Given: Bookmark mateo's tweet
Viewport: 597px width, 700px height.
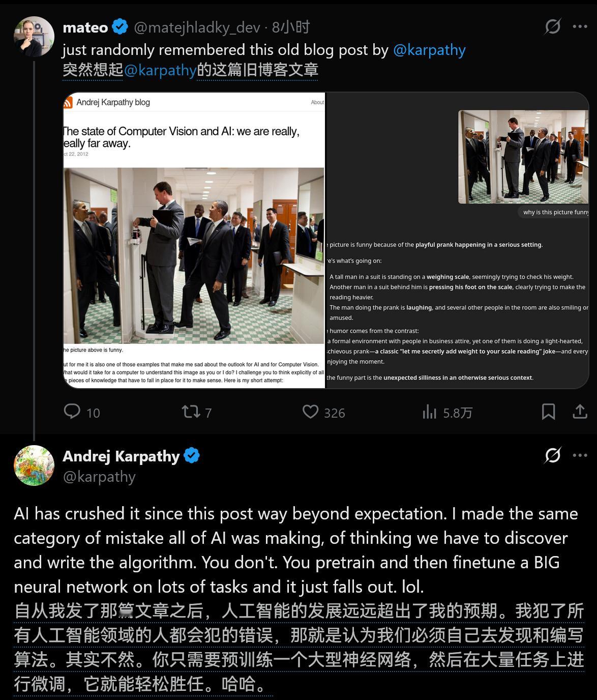Looking at the screenshot, I should [548, 412].
